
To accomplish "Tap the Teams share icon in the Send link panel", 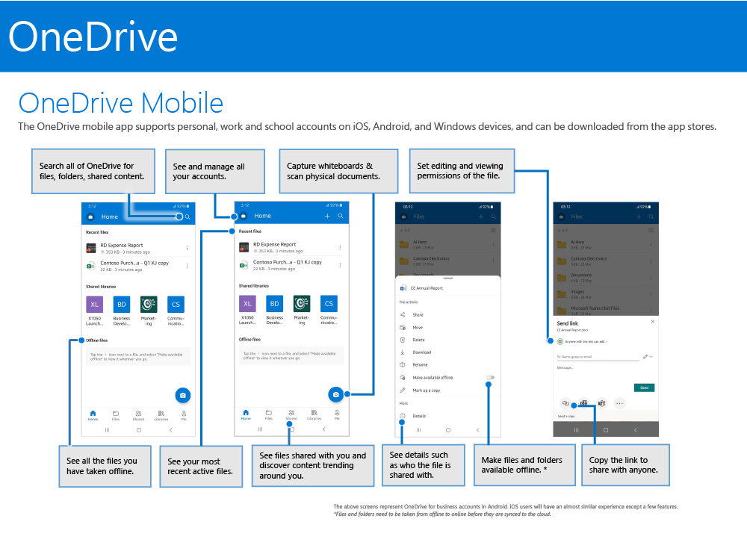I will [601, 403].
